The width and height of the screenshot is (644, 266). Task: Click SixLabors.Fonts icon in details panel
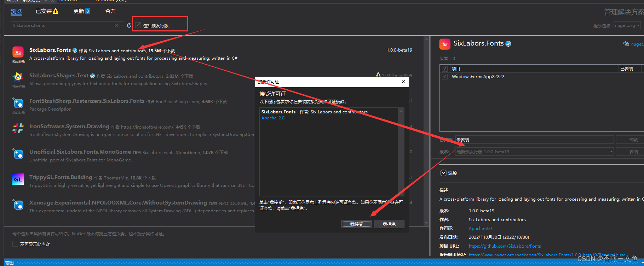445,44
